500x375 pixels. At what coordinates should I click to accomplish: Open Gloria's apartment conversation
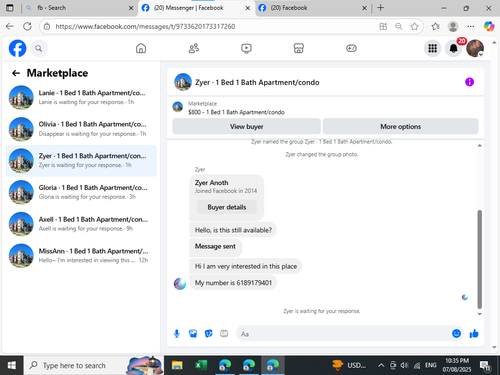81,192
